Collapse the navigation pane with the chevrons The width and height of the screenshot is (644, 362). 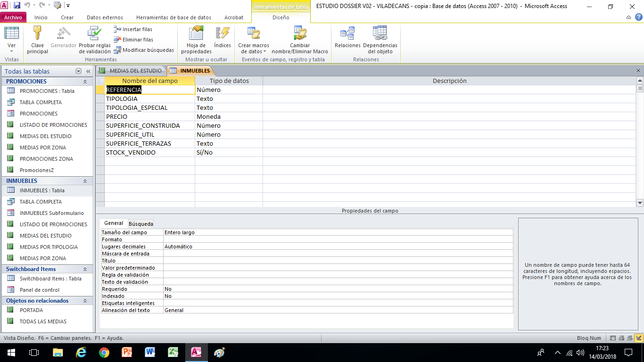tap(88, 71)
